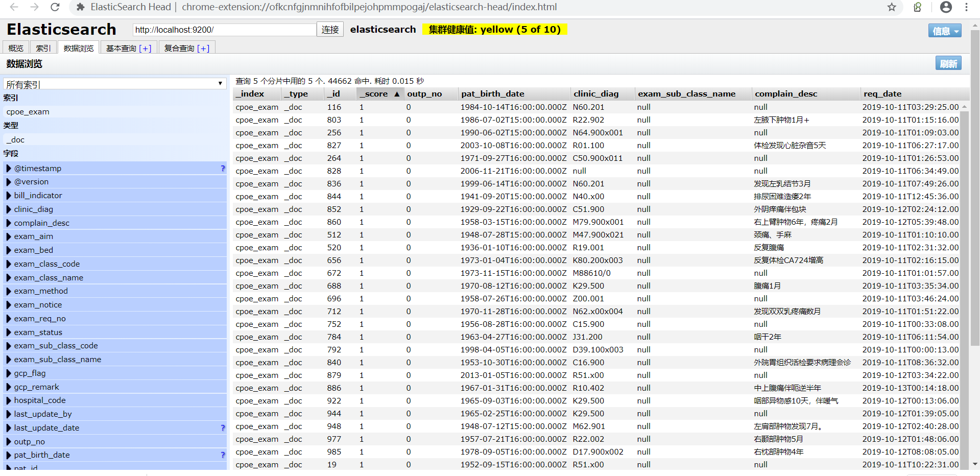Bookmark this page with the star
980x476 pixels.
point(892,7)
